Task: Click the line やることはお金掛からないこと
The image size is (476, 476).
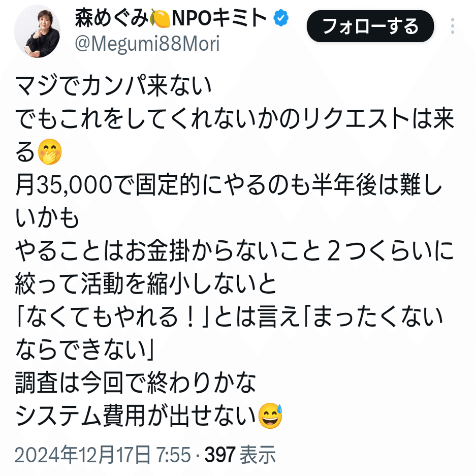Action: (x=234, y=251)
